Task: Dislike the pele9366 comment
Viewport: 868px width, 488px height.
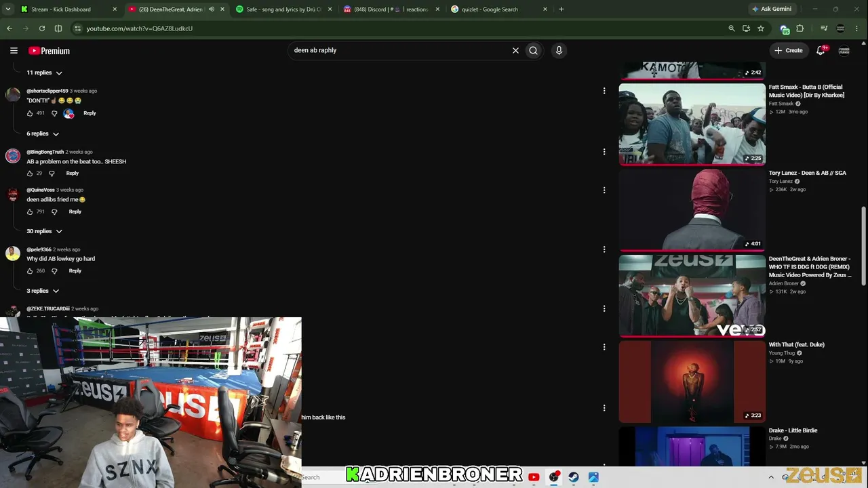Action: click(x=54, y=271)
